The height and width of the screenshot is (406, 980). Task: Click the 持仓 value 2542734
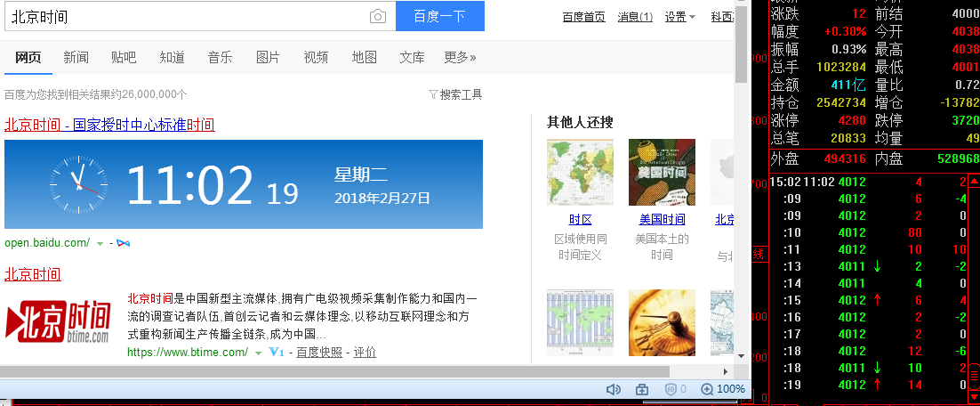click(x=841, y=102)
